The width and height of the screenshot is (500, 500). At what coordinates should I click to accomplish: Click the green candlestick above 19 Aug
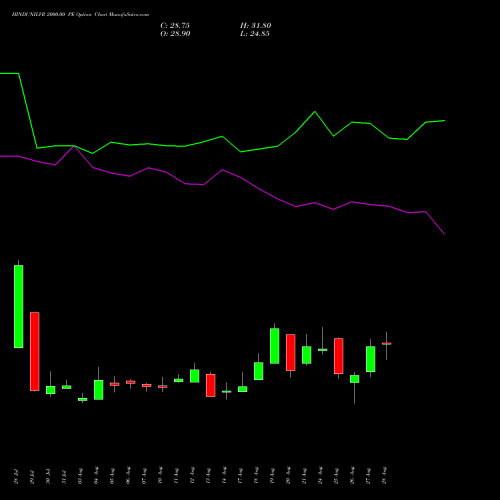(275, 346)
